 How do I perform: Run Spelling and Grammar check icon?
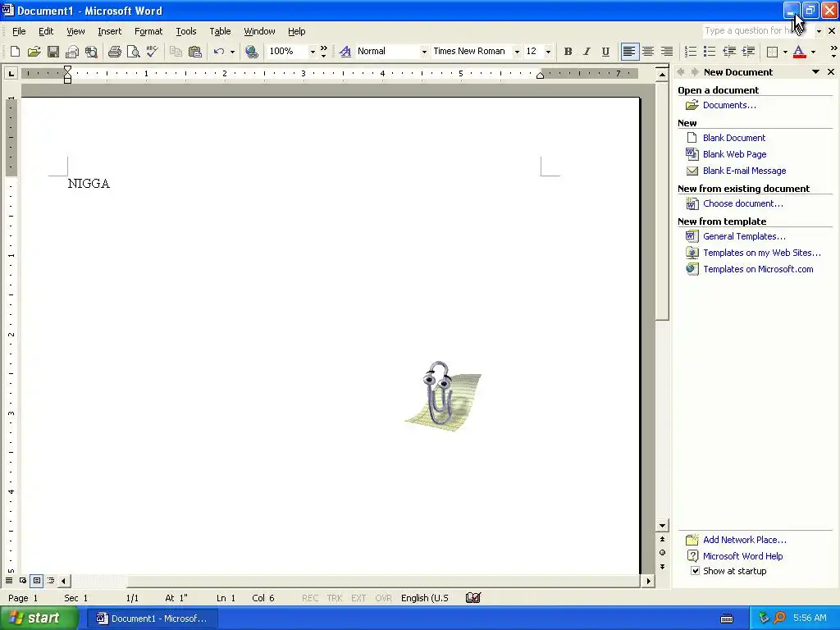coord(152,52)
